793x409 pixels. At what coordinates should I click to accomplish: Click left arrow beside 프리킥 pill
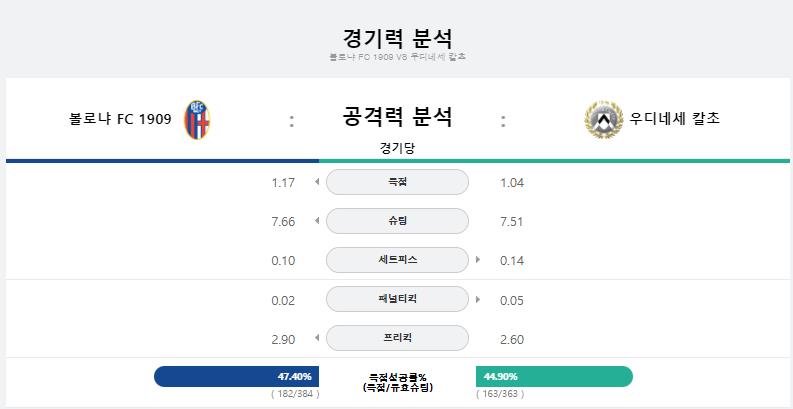(317, 338)
